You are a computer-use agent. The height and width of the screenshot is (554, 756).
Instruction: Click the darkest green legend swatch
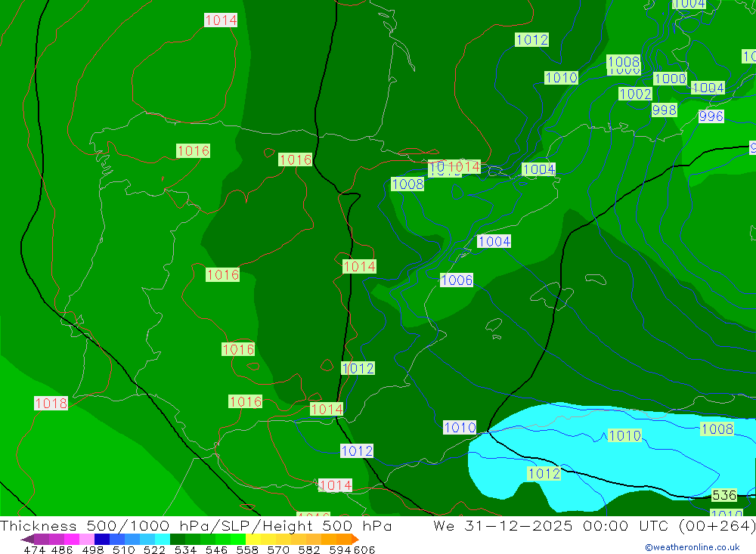click(x=178, y=539)
